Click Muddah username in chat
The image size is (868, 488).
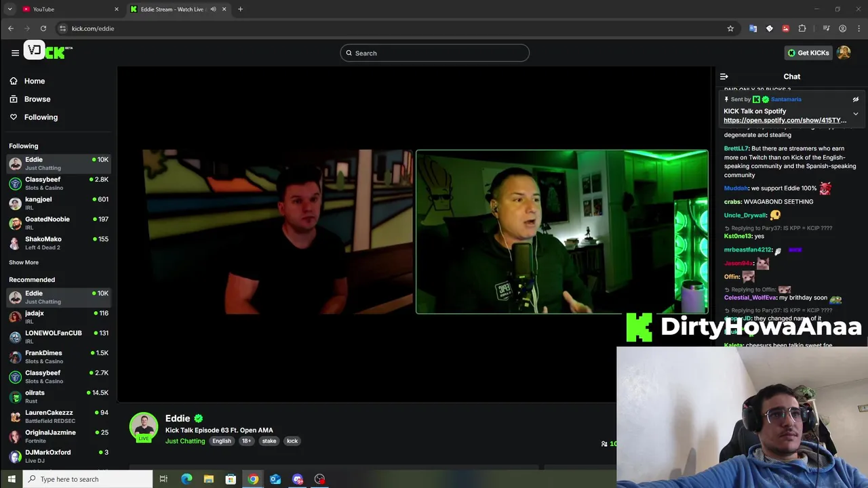(736, 188)
